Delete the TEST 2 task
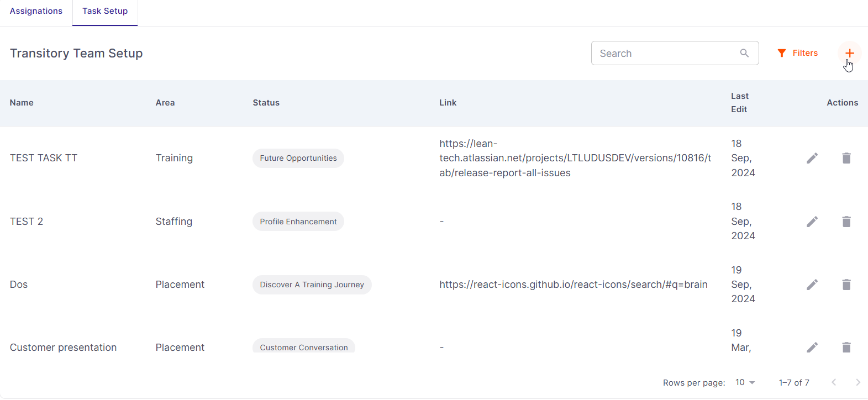This screenshot has width=868, height=400. (x=846, y=222)
